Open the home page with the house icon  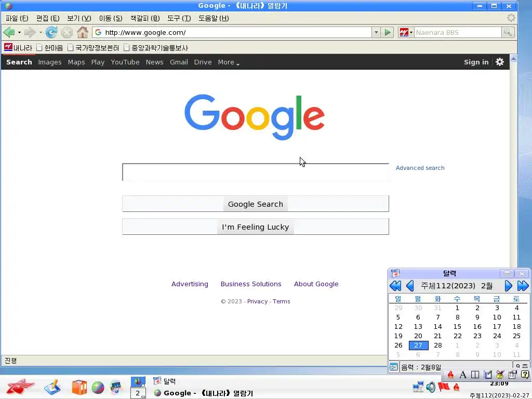(83, 32)
